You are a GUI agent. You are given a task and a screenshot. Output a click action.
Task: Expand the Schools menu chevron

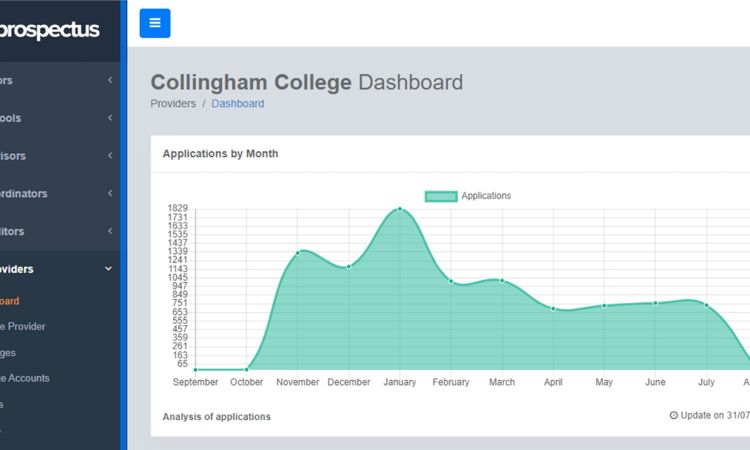pos(109,118)
